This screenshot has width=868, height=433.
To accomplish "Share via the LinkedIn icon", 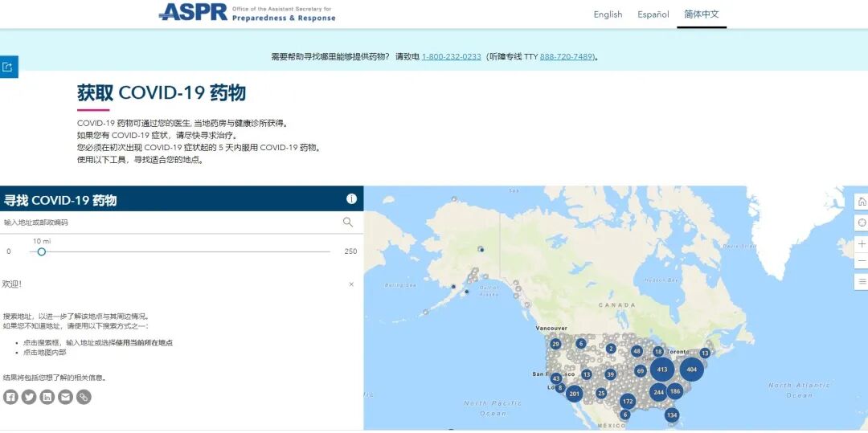I will pos(47,397).
